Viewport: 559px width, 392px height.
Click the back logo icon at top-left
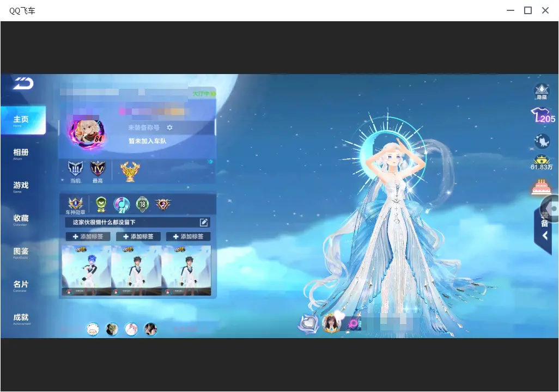(23, 83)
